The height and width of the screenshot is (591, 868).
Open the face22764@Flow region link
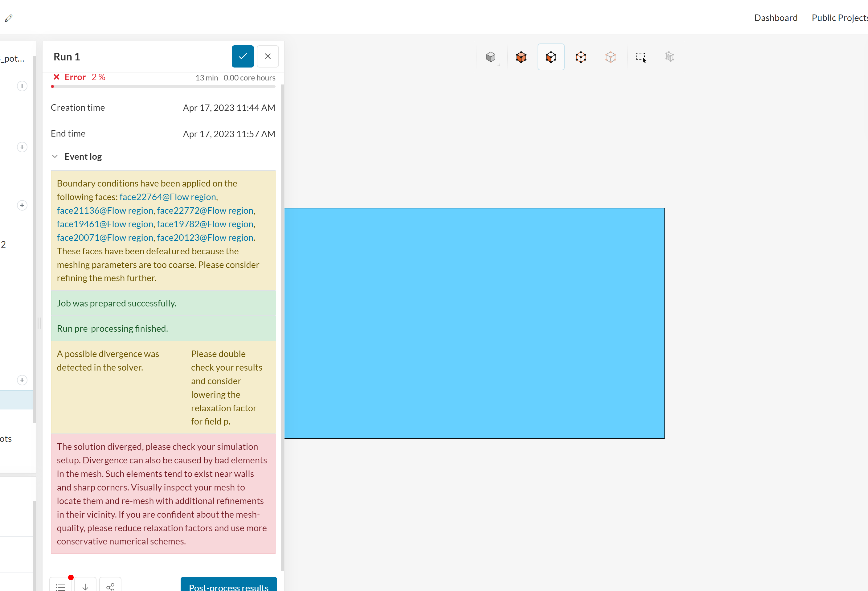tap(168, 197)
